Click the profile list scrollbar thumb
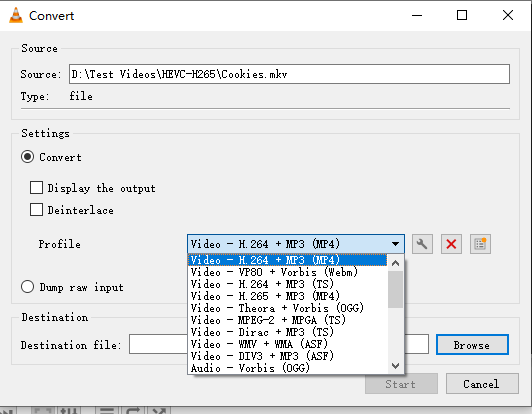The image size is (532, 414). point(395,289)
